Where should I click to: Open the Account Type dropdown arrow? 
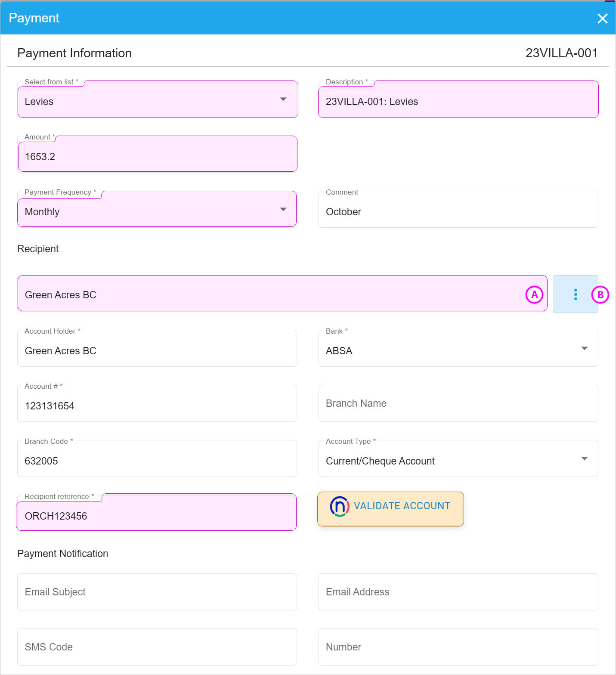coord(584,458)
